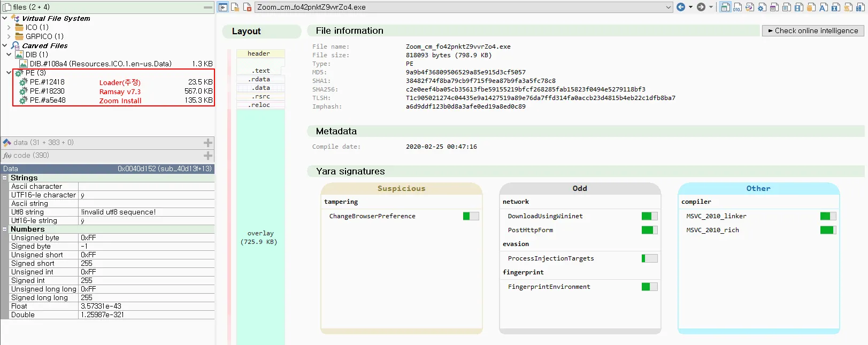Viewport: 868px width, 345px height.
Task: Open the text cursor 'I' view icon
Action: click(x=836, y=7)
